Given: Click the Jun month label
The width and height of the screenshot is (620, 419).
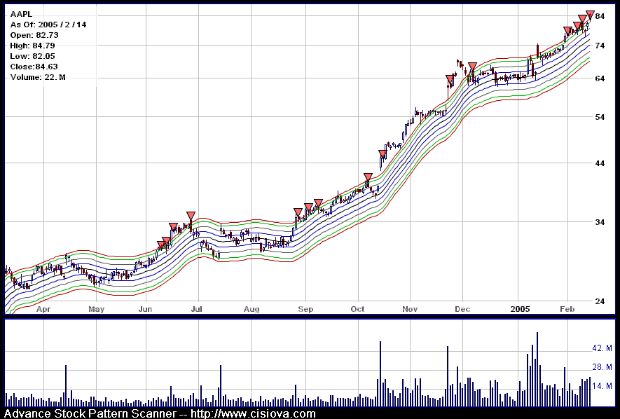Looking at the screenshot, I should click(146, 309).
